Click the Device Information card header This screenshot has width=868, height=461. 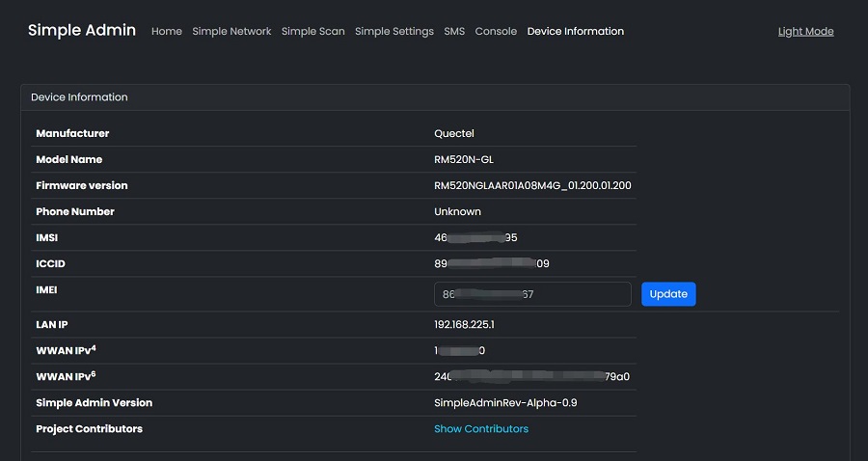tap(435, 97)
